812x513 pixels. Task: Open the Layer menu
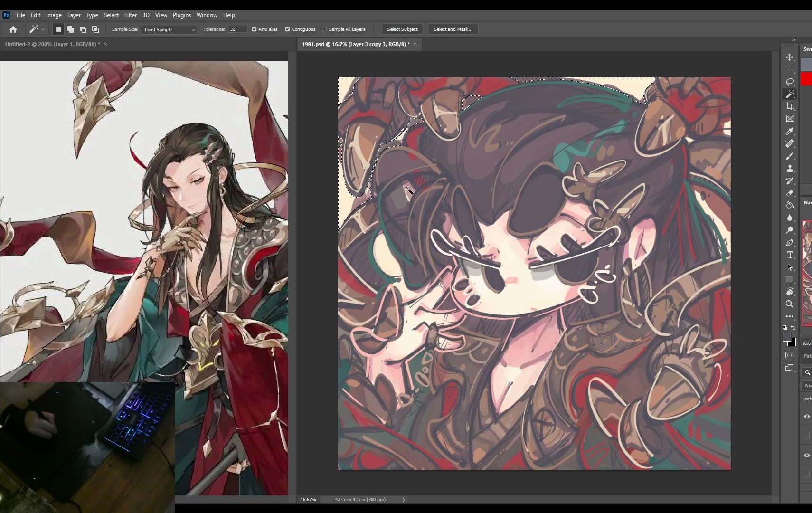point(74,15)
